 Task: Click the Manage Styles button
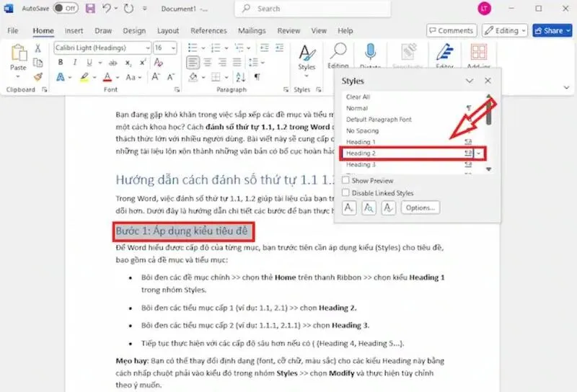388,208
